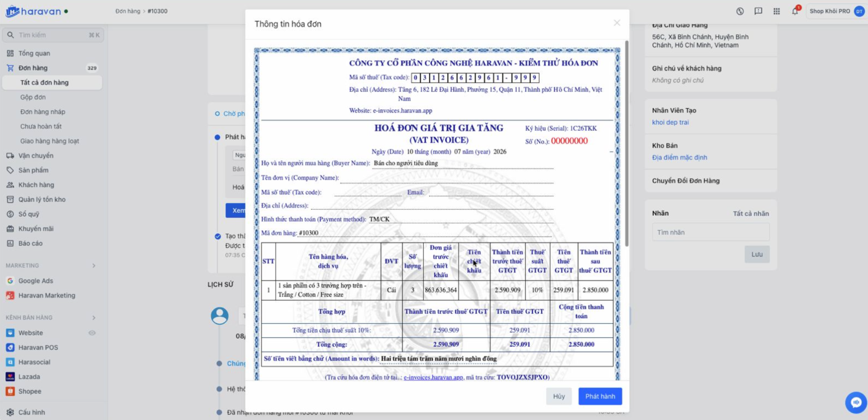Toggle Website channel visibility eye

tap(92, 333)
